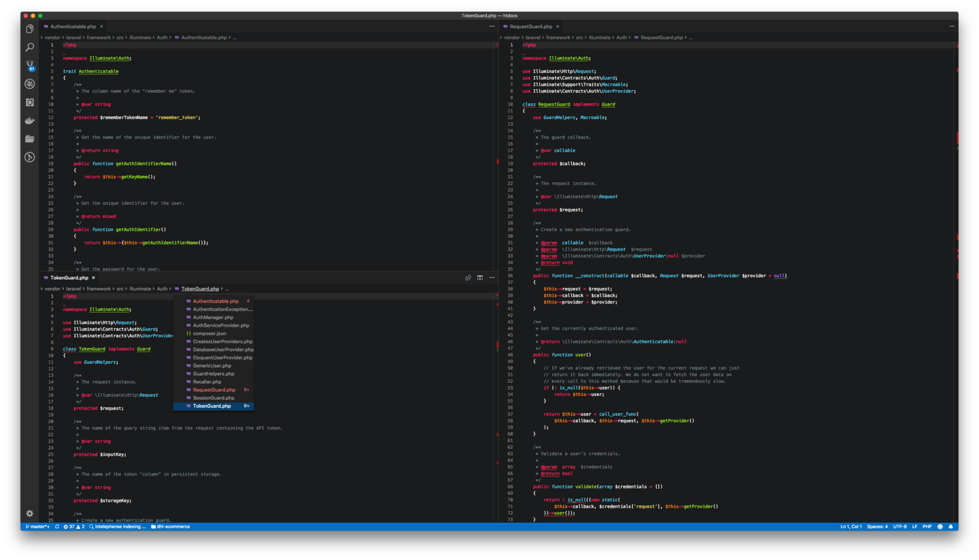
Task: Click the Manage gear icon
Action: click(30, 513)
